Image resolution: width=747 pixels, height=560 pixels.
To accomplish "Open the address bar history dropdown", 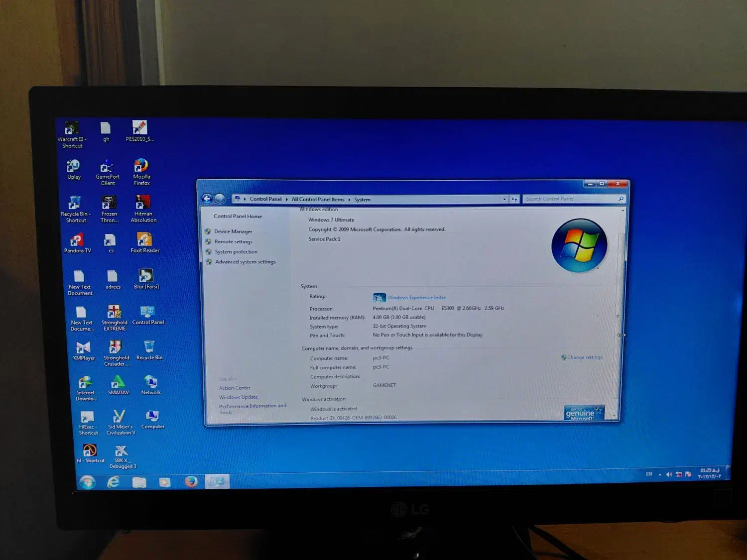I will coord(504,199).
